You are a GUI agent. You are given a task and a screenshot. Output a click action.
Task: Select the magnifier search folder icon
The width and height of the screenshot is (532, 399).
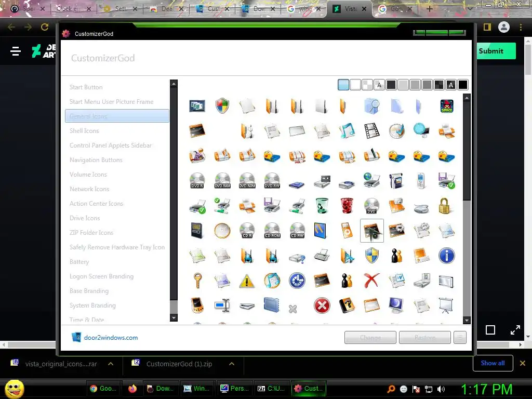[x=371, y=106]
